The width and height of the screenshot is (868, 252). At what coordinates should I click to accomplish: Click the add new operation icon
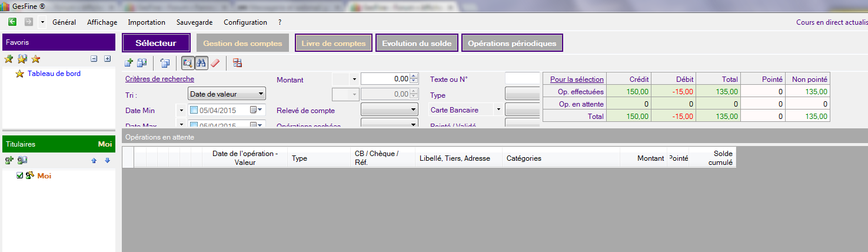coord(129,63)
